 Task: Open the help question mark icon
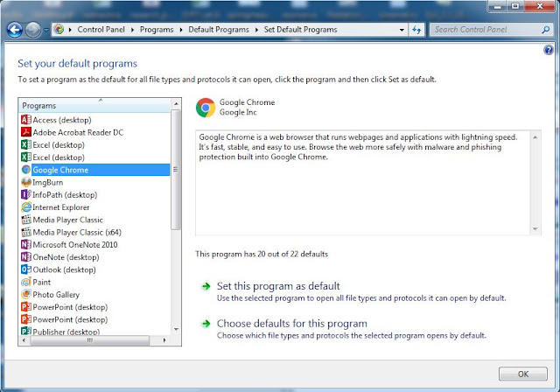pos(549,50)
